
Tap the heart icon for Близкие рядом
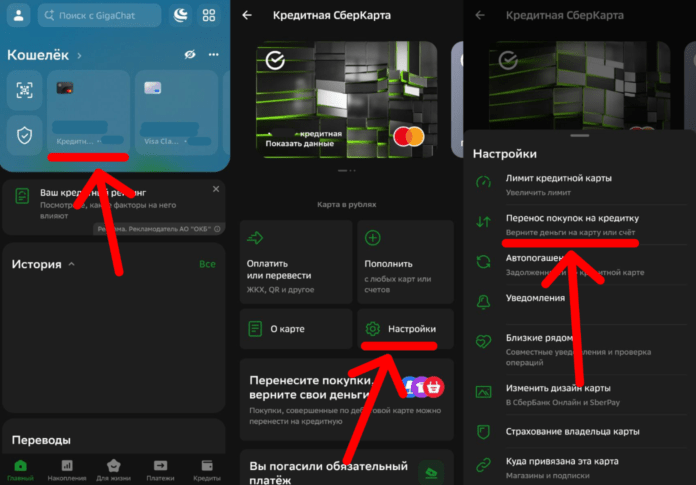tap(483, 341)
